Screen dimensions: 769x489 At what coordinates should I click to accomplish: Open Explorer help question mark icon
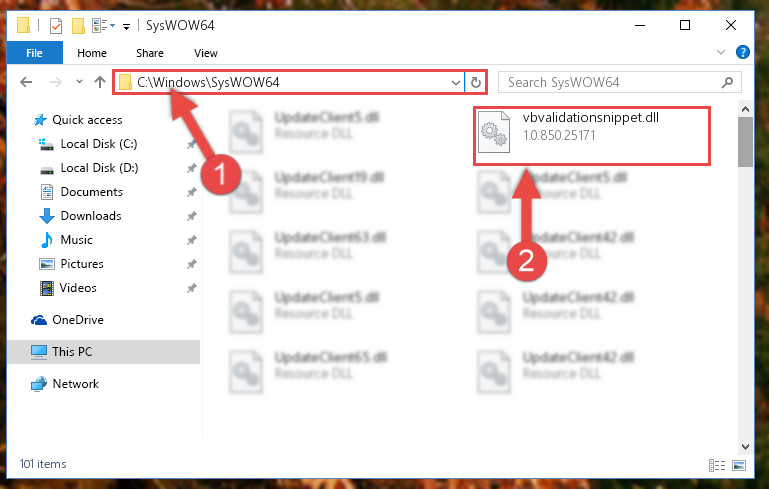tap(743, 52)
